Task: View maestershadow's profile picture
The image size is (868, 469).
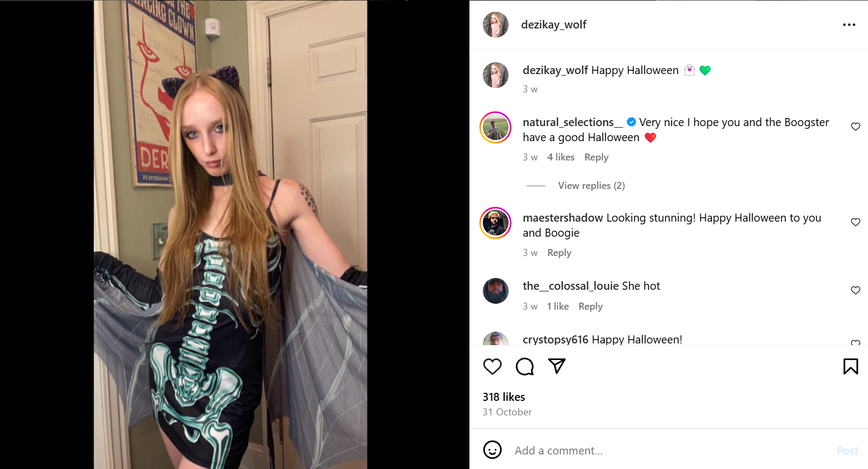Action: [495, 223]
